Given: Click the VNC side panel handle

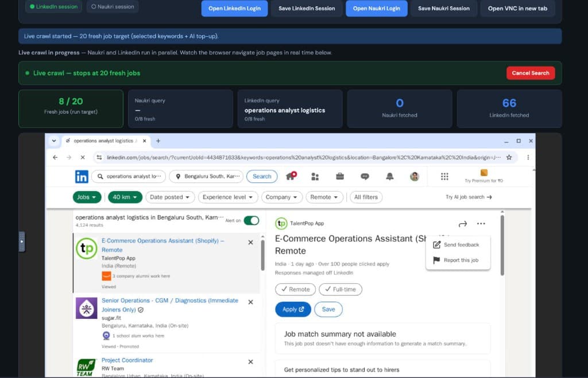Looking at the screenshot, I should 22,241.
